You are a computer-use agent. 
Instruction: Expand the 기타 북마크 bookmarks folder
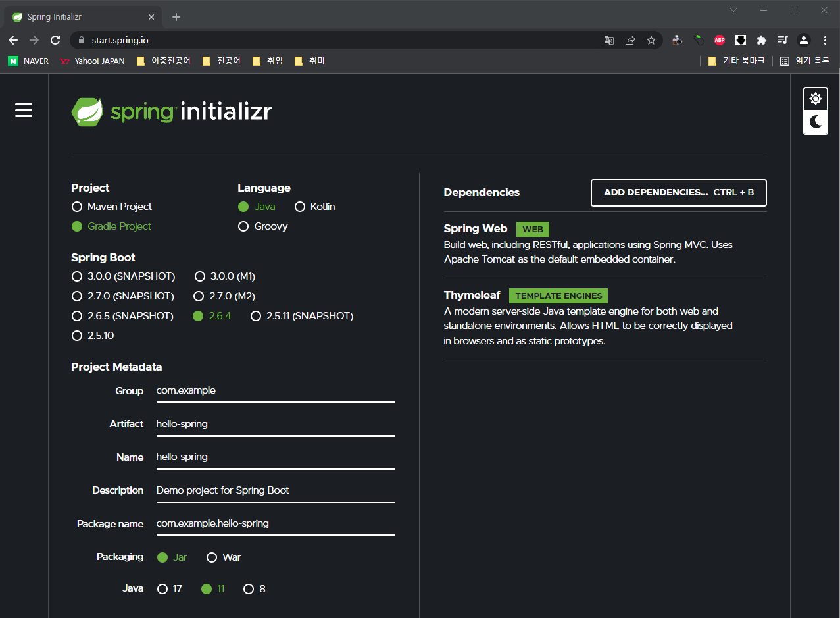click(x=736, y=61)
